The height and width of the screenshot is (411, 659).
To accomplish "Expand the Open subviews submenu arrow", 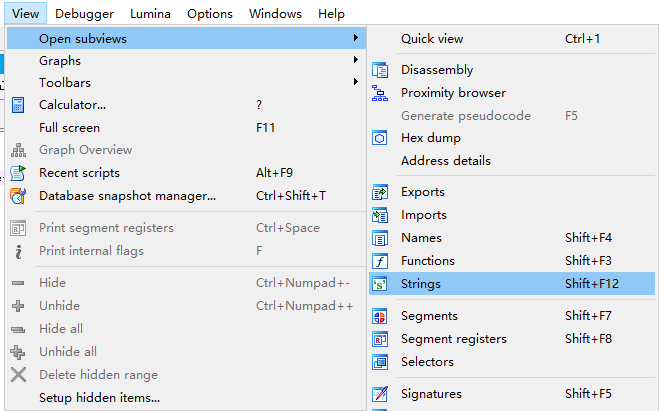I will (355, 39).
